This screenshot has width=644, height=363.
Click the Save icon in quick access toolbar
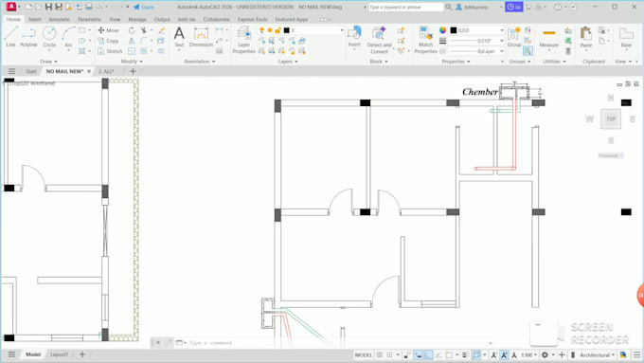(48, 7)
